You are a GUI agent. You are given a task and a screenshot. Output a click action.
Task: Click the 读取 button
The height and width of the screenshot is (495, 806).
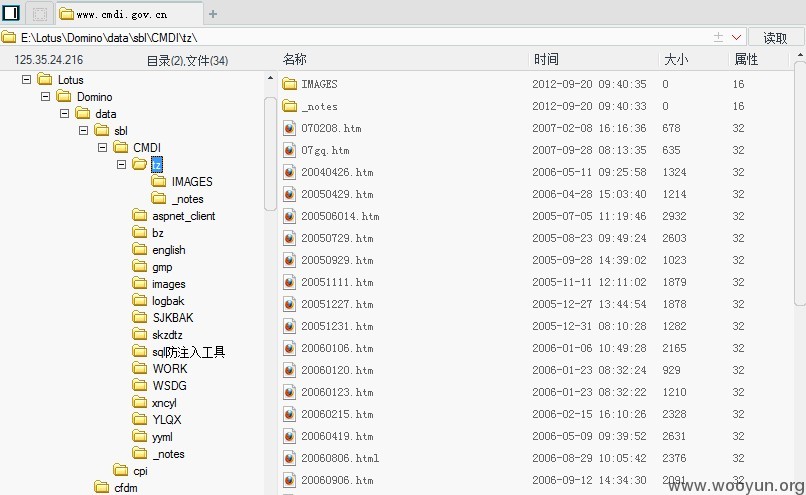coord(775,38)
